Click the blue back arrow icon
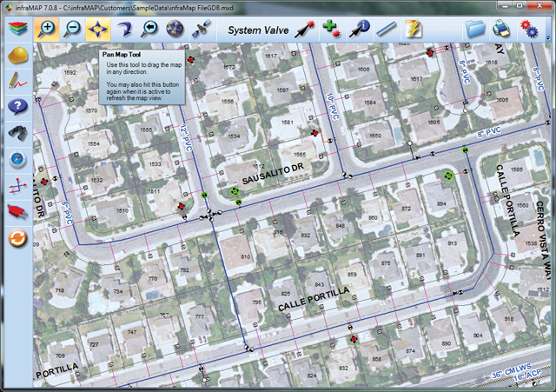The width and height of the screenshot is (556, 392). click(x=123, y=29)
